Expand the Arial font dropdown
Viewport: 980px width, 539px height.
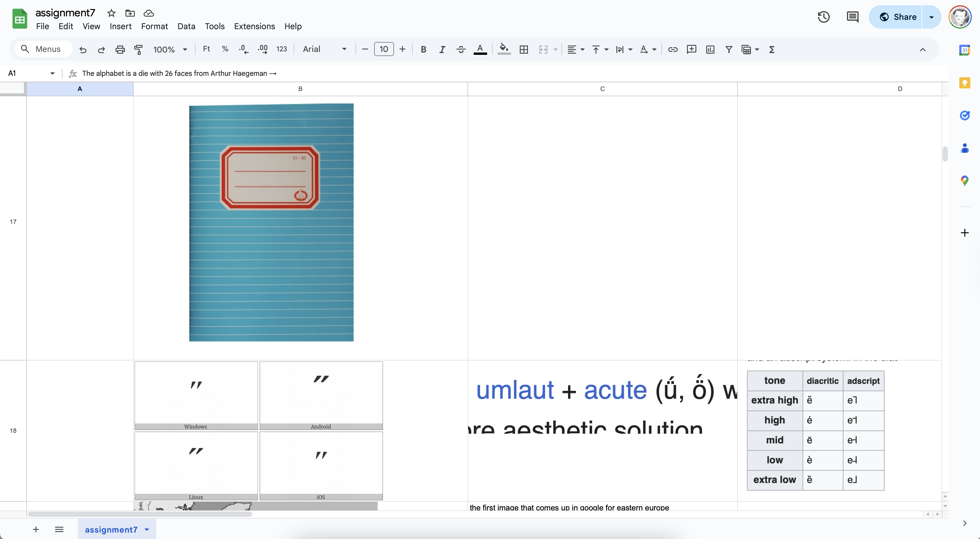[325, 49]
